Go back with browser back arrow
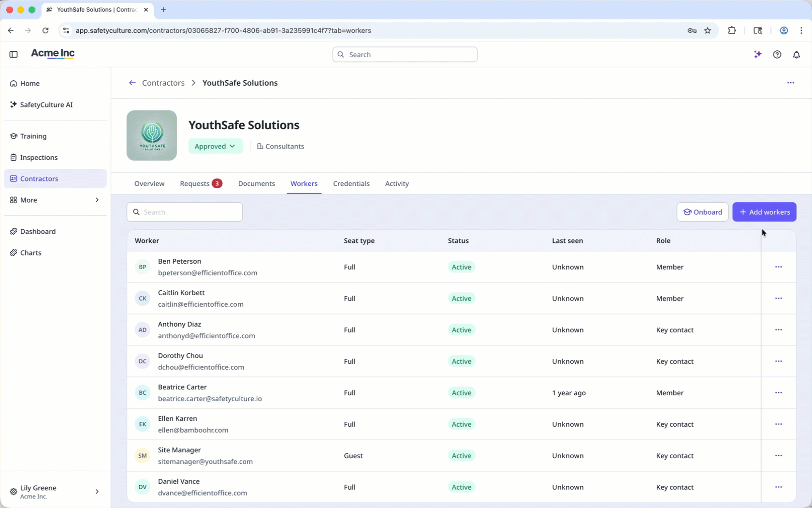The width and height of the screenshot is (812, 508). [x=11, y=30]
